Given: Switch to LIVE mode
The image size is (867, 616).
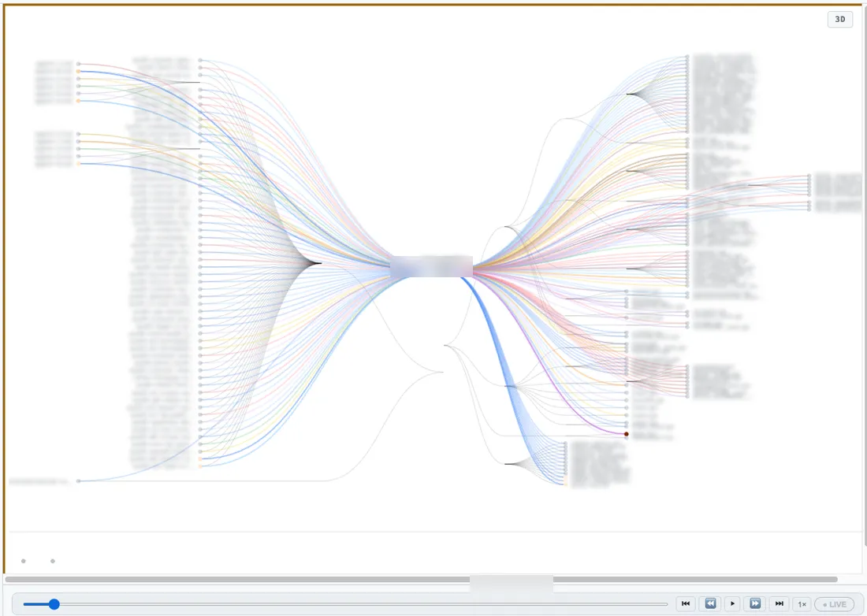Looking at the screenshot, I should pos(835,604).
